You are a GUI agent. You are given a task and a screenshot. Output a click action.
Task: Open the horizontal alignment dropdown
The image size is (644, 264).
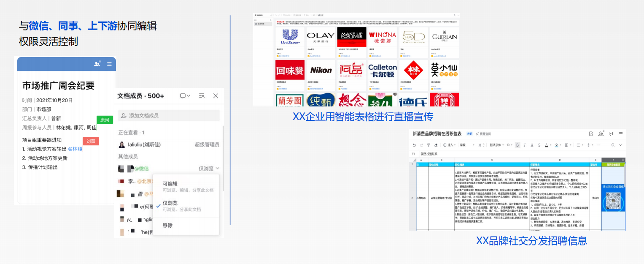[581, 145]
